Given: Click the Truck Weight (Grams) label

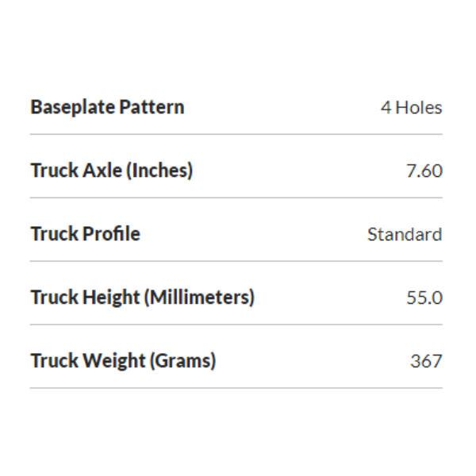Looking at the screenshot, I should (123, 361).
